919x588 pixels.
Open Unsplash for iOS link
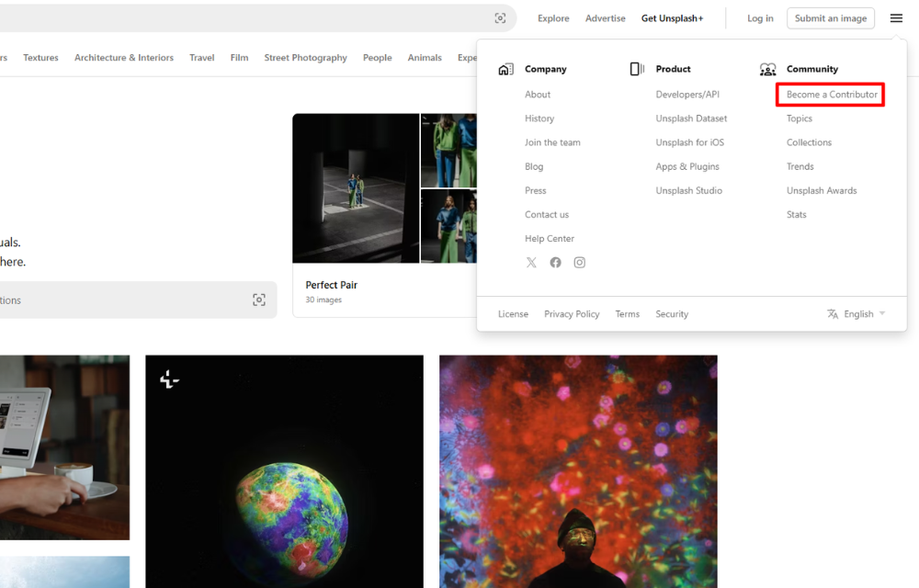point(690,142)
